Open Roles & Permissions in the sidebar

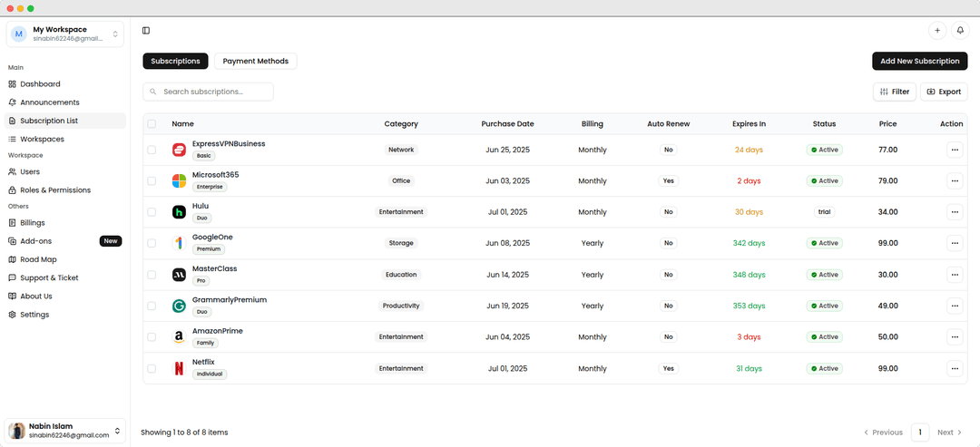[55, 190]
